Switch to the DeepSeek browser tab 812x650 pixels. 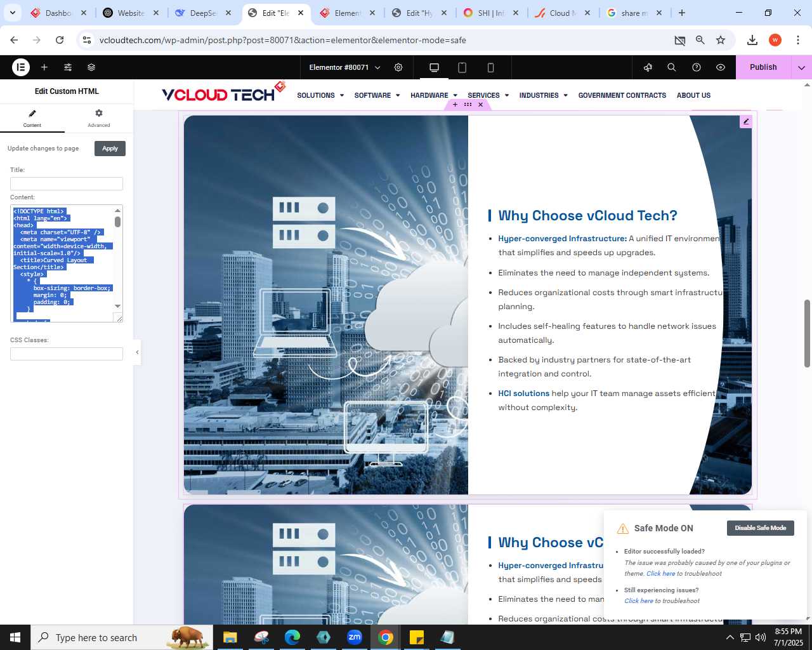click(x=204, y=13)
